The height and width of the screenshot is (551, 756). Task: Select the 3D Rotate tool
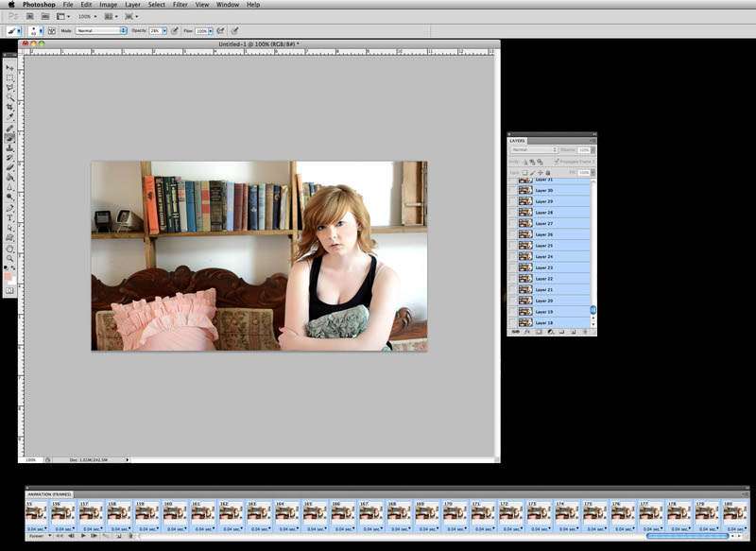9,249
